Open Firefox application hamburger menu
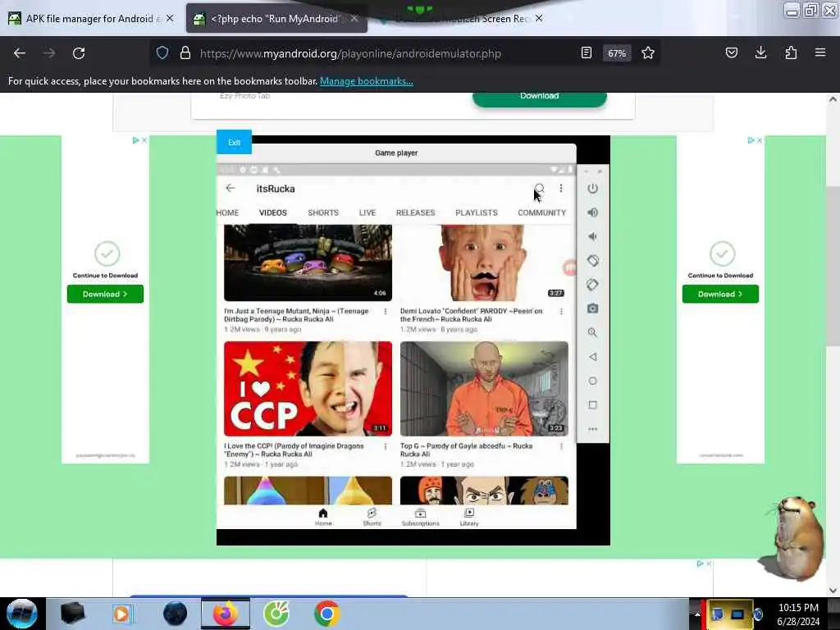Viewport: 840px width, 630px height. point(820,52)
